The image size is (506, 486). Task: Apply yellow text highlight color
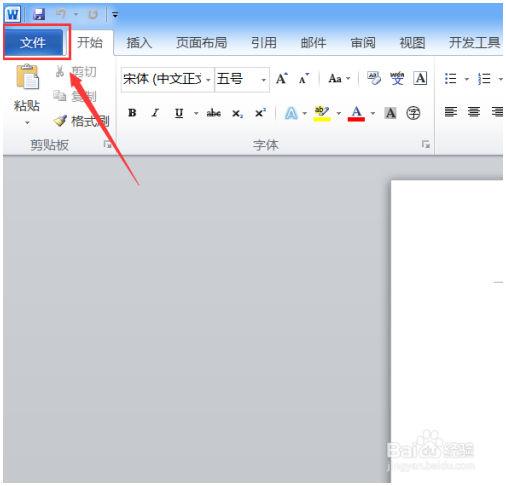coord(322,113)
